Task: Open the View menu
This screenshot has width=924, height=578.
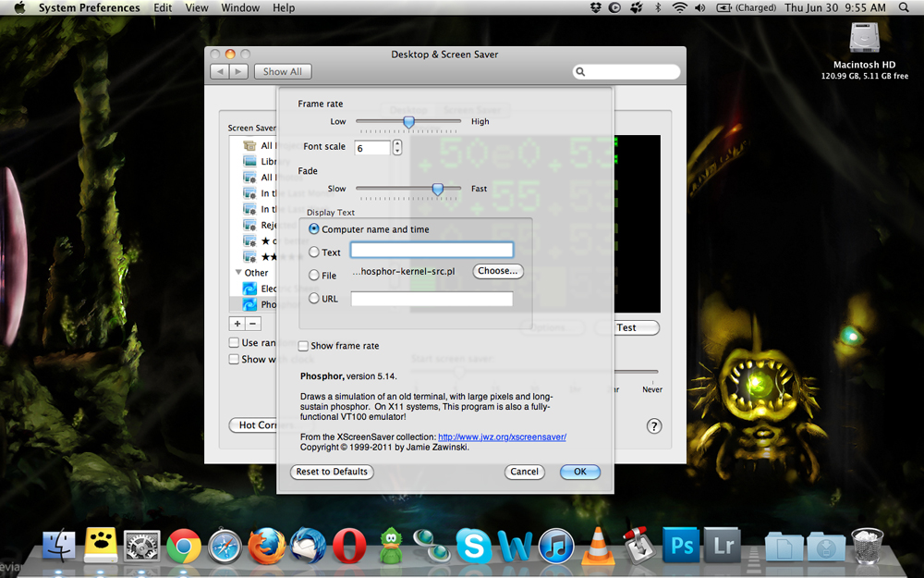Action: coord(197,7)
